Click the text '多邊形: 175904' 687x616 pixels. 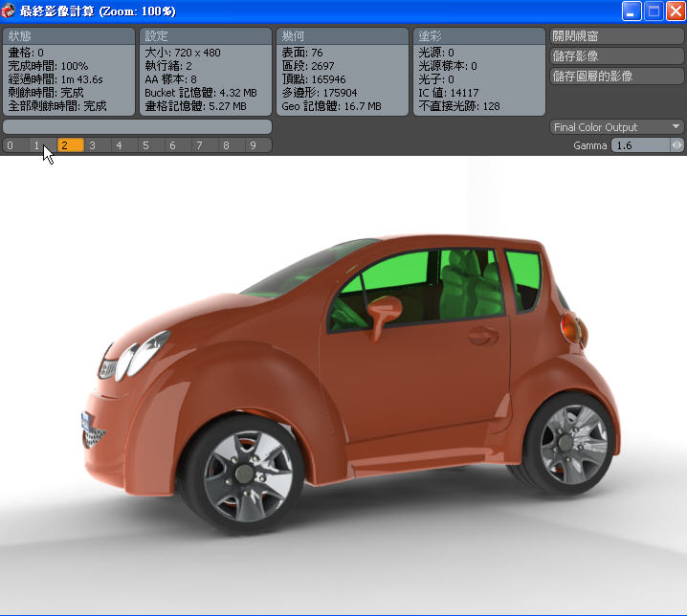(320, 93)
